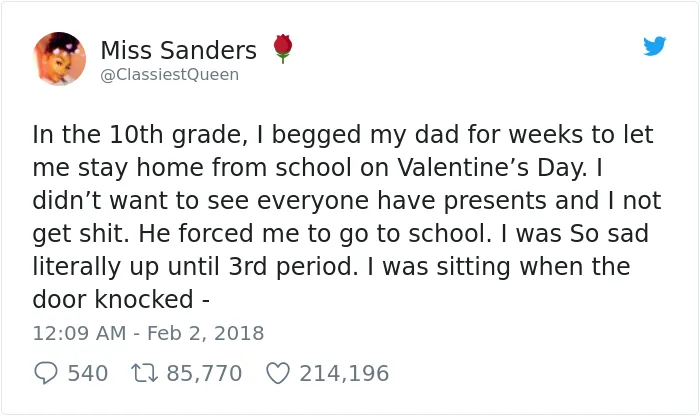This screenshot has height=416, width=700.
Task: Click the retweet arrows icon
Action: pos(144,373)
